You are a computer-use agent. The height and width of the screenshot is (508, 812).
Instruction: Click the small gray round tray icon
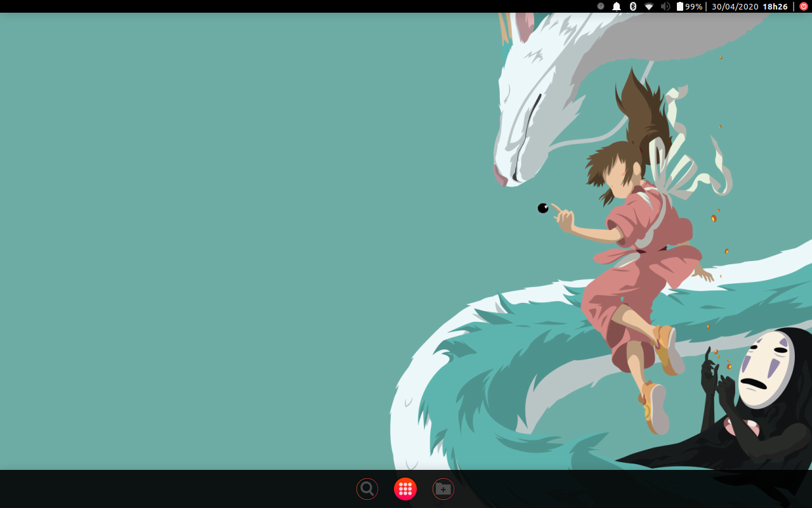(x=601, y=6)
